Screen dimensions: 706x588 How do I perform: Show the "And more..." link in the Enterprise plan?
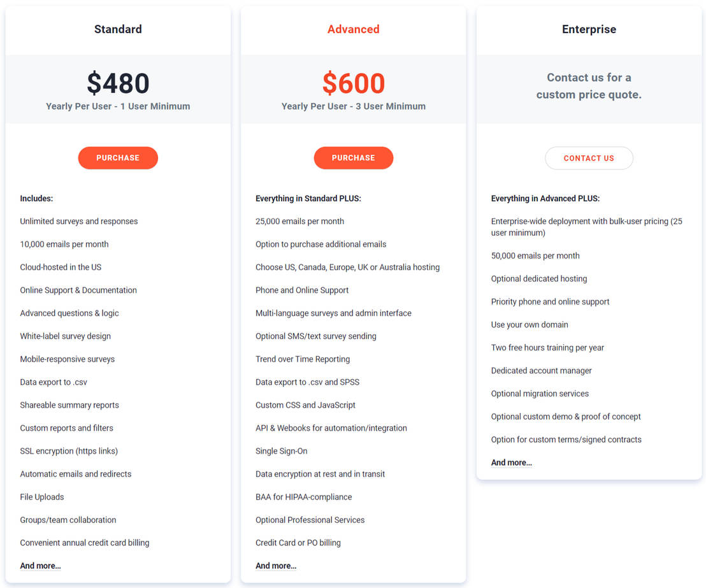tap(511, 463)
